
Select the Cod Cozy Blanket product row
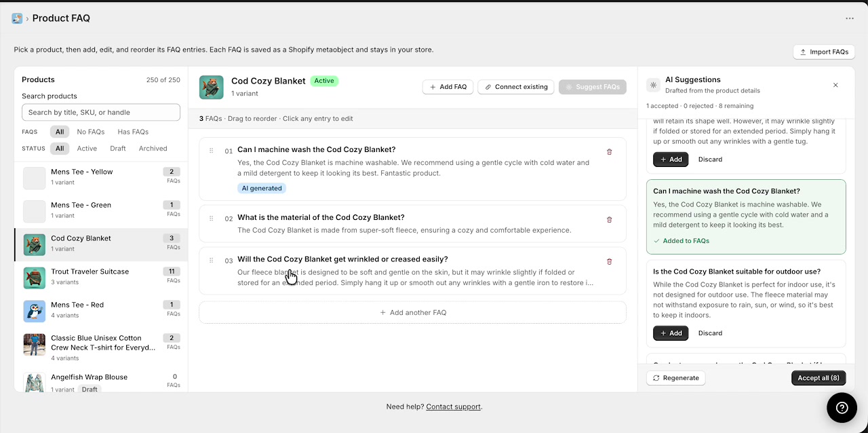pyautogui.click(x=101, y=244)
